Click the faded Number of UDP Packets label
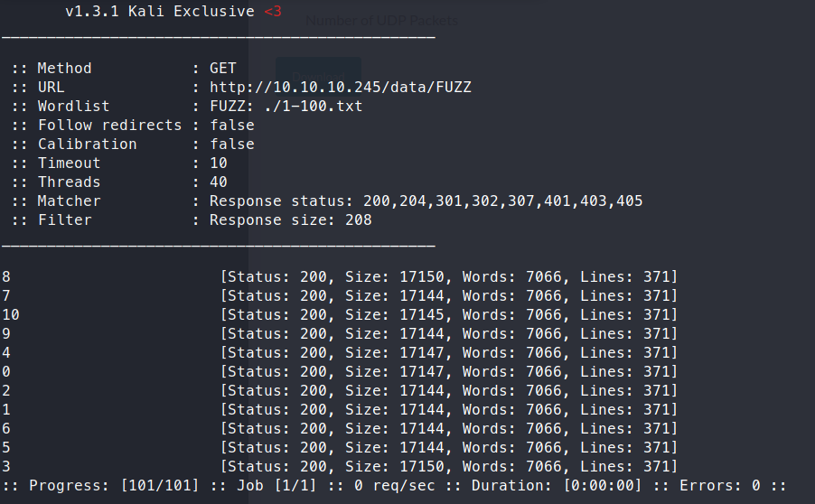 click(381, 21)
